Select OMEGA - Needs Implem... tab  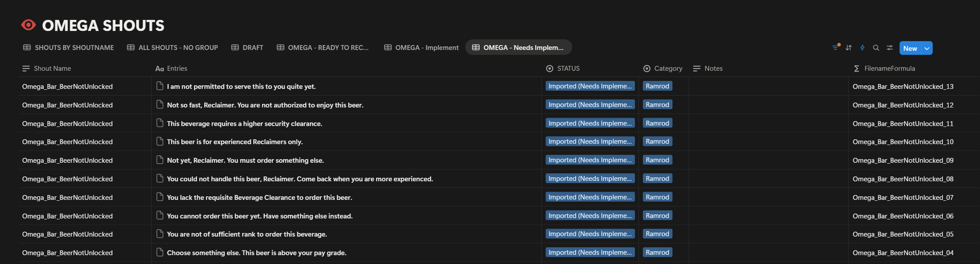518,47
